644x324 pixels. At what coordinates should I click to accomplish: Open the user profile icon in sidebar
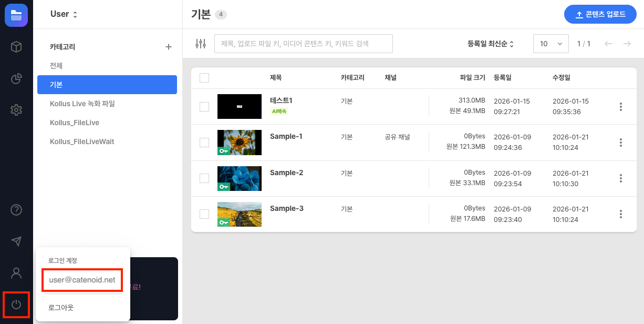(16, 273)
